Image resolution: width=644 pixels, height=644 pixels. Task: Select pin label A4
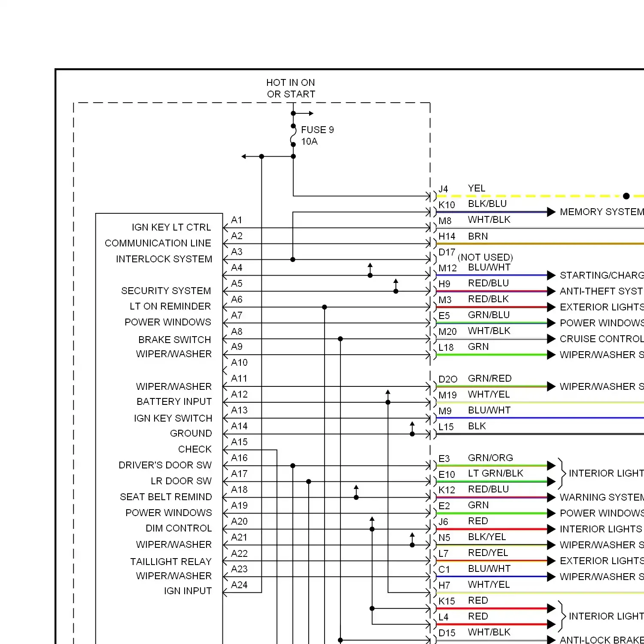(x=237, y=267)
